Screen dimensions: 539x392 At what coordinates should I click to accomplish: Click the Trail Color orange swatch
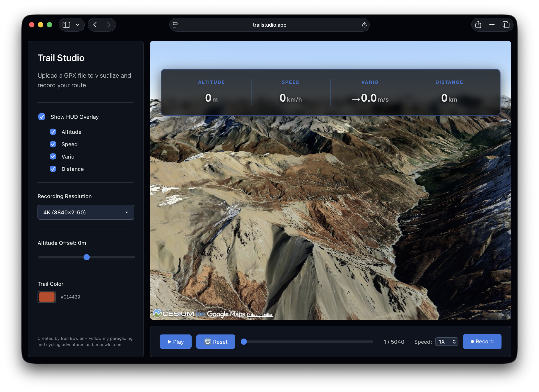[47, 297]
